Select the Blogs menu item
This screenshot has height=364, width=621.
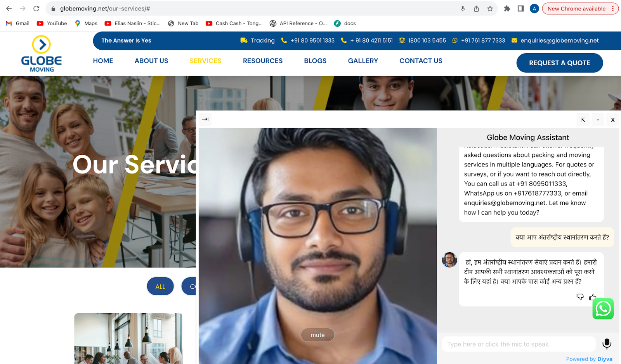pyautogui.click(x=315, y=61)
